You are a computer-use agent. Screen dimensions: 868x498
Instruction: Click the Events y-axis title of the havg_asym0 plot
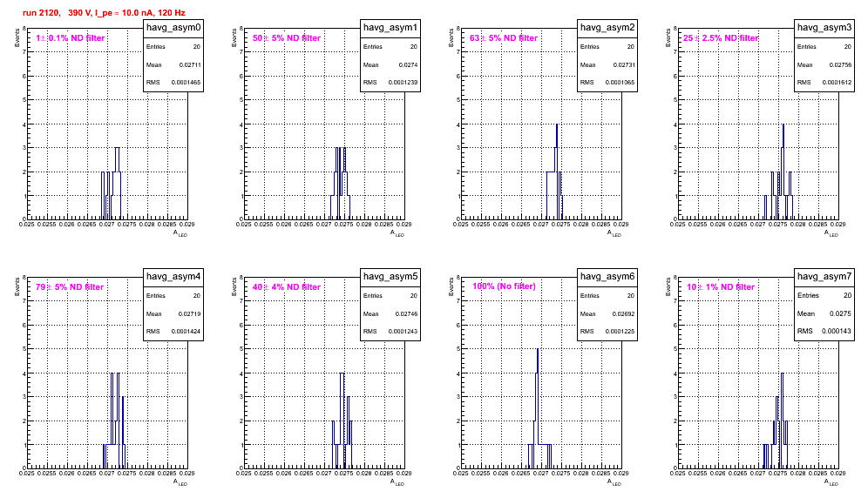[17, 37]
